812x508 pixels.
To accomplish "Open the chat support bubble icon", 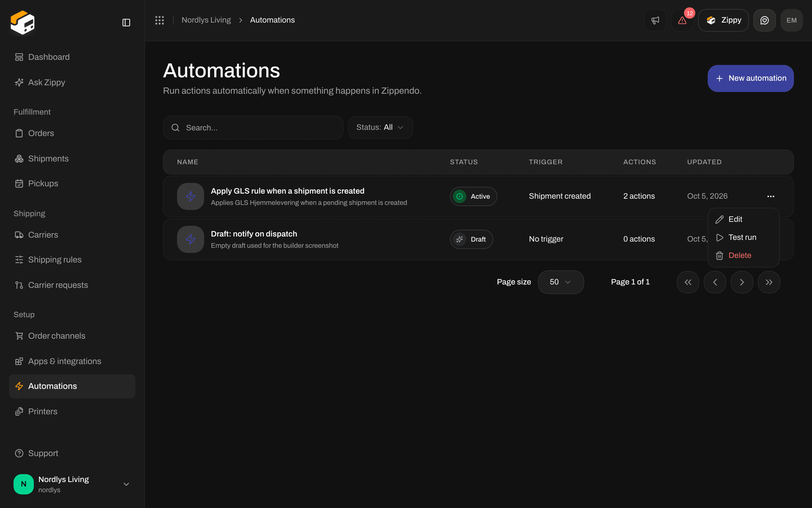I will point(764,20).
